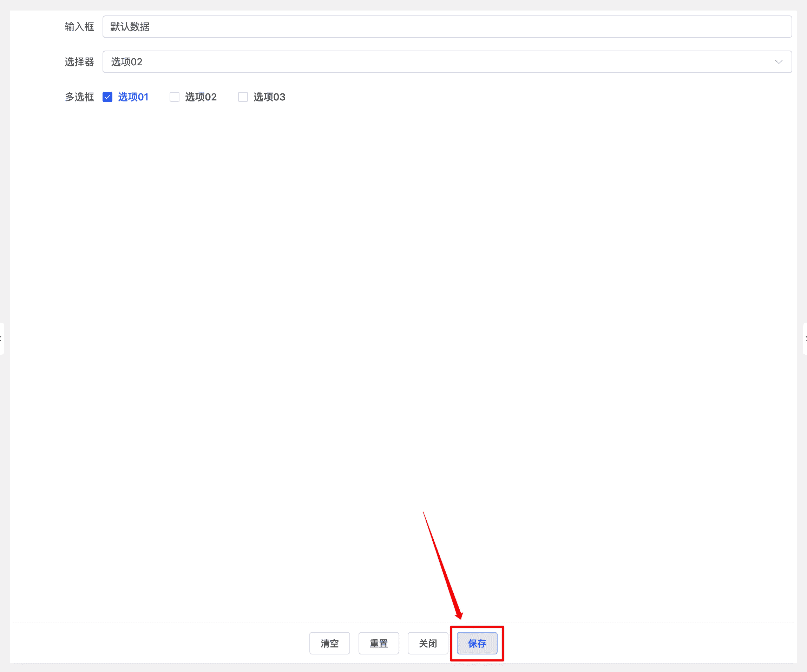Enable the 选项03 checkbox square
This screenshot has width=807, height=672.
[243, 97]
